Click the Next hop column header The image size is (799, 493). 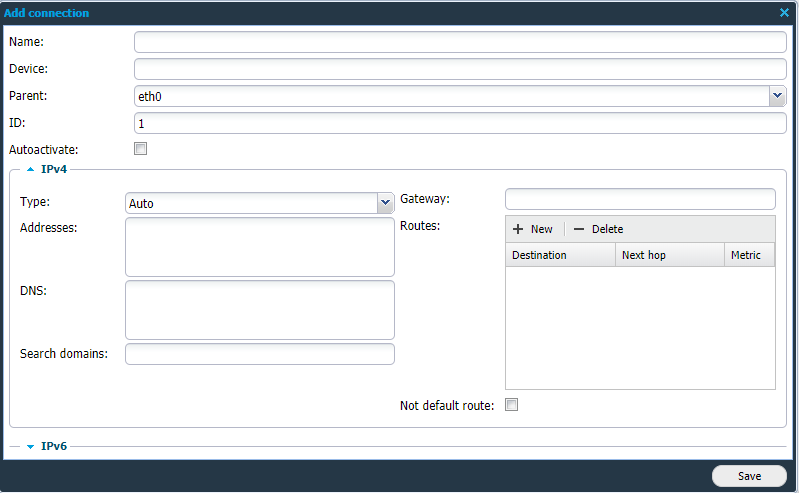670,255
